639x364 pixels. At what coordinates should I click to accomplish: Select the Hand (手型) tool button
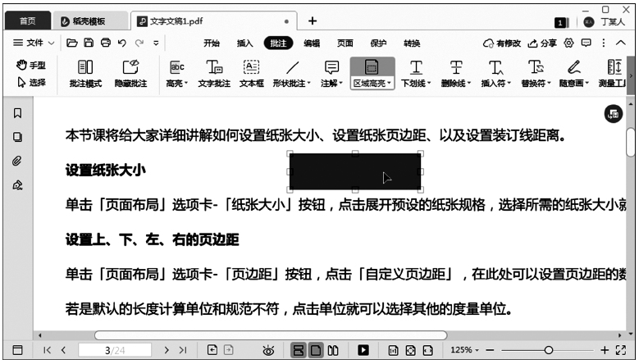tap(32, 65)
